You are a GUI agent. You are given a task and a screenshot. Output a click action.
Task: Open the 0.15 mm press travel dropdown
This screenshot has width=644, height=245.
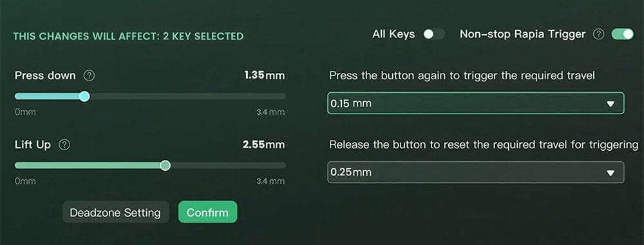pyautogui.click(x=476, y=103)
